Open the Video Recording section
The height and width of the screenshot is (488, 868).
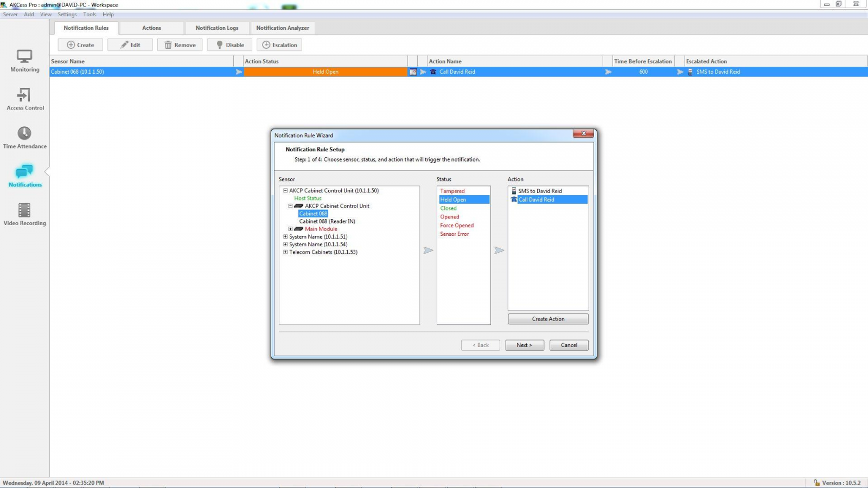pos(24,214)
